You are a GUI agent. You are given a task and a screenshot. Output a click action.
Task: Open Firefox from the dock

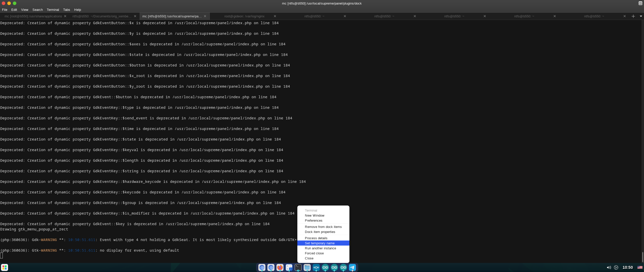[x=280, y=267]
